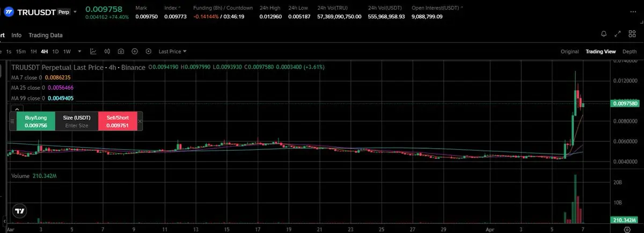Viewport: 644px width, 233px height.
Task: Click the chart title TRUUSDT Perpetual Last Price
Action: coord(58,67)
